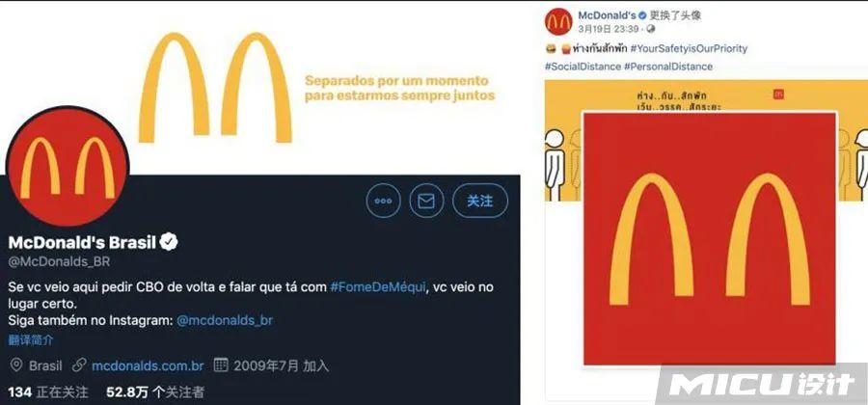The width and height of the screenshot is (868, 405).
Task: Open the #FomeDeMéqui hashtag link
Action: coord(377,287)
